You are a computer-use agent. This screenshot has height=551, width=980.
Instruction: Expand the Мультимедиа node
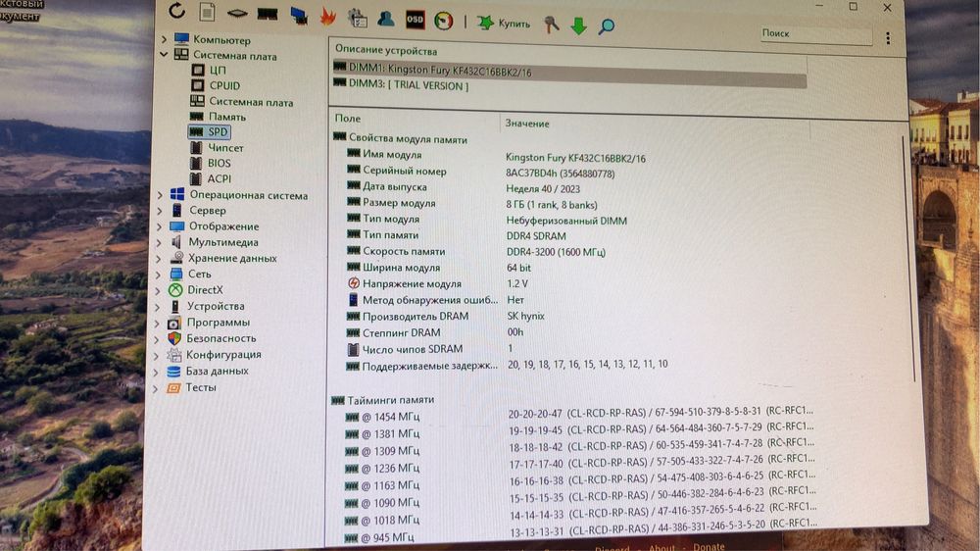coord(159,242)
